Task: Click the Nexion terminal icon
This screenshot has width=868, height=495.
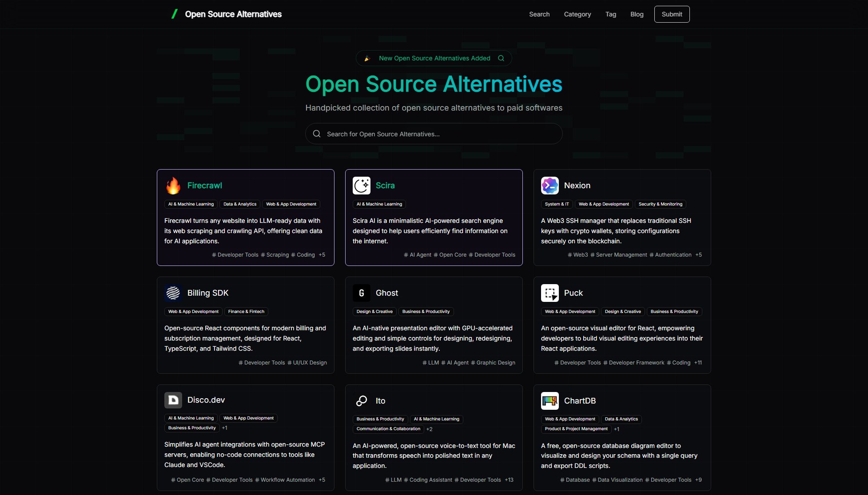Action: (x=550, y=186)
